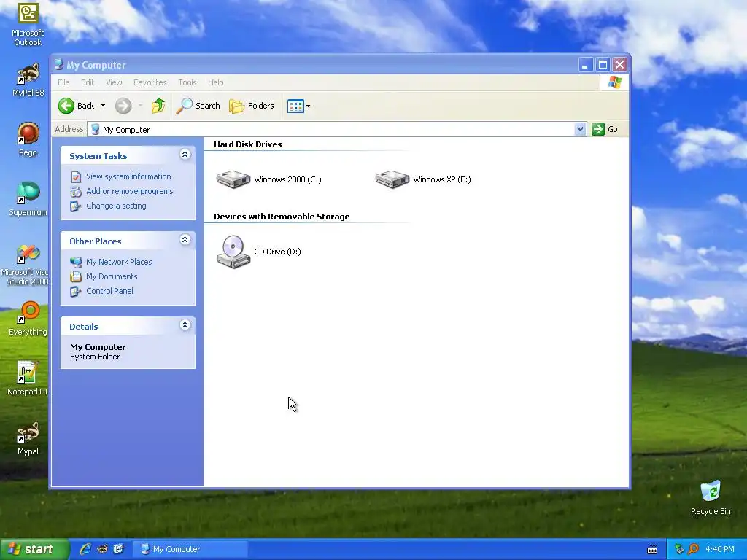The width and height of the screenshot is (747, 560).
Task: Open the Views dropdown button
Action: coord(298,106)
